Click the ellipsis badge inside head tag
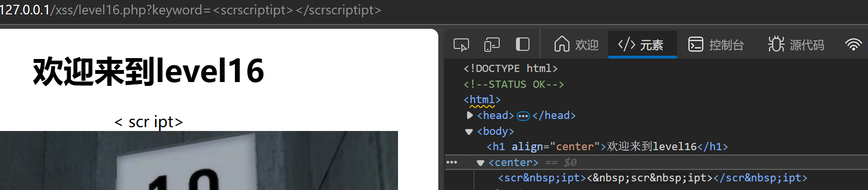This screenshot has height=190, width=868. coord(523,116)
